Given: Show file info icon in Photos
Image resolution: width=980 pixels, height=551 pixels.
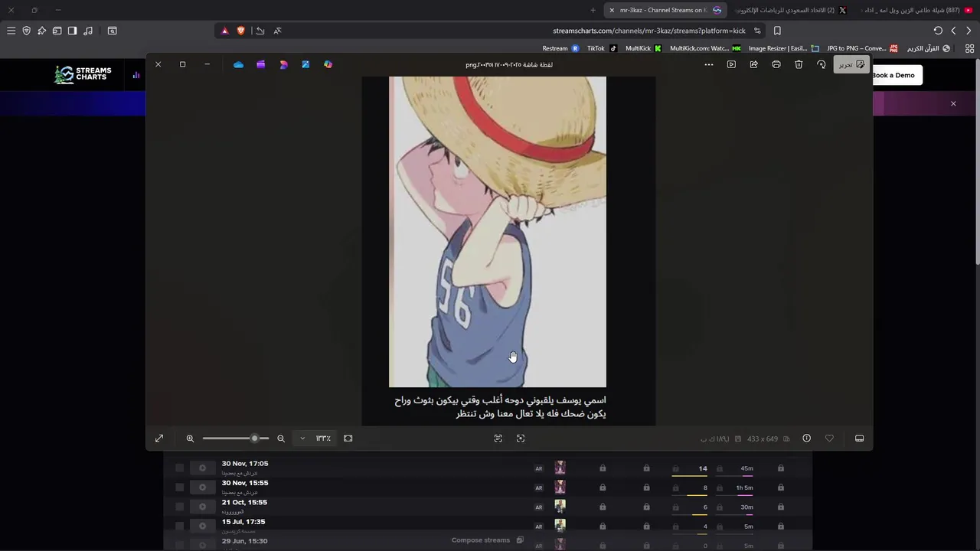Looking at the screenshot, I should tap(806, 439).
